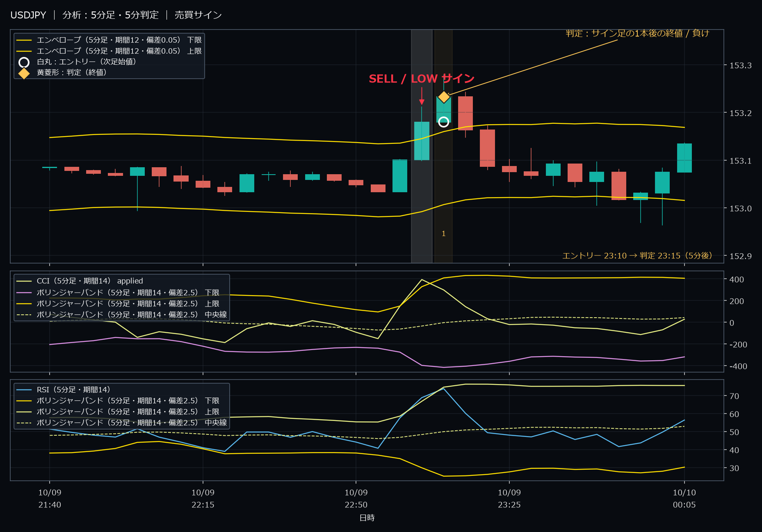The height and width of the screenshot is (532, 762).
Task: Select the red 'SELL / LOW サイン' label
Action: (422, 79)
